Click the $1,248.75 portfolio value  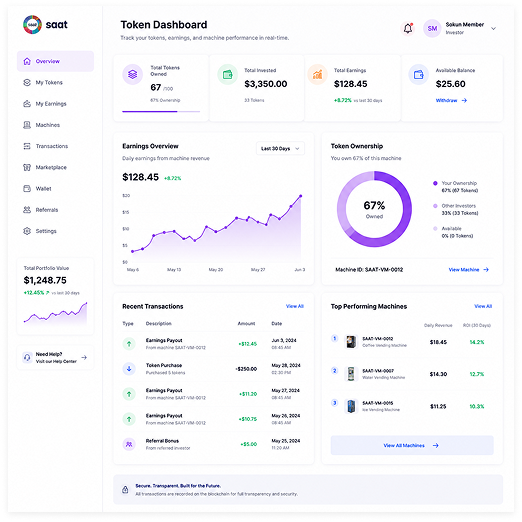click(45, 280)
